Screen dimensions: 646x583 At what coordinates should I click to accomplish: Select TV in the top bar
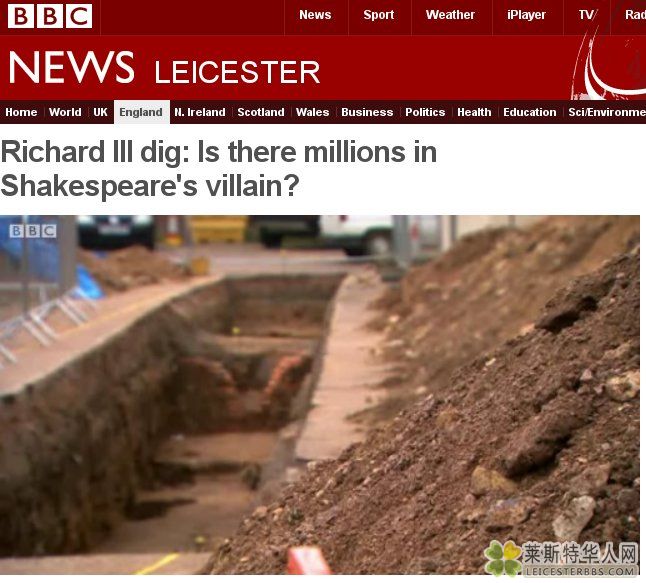[586, 15]
